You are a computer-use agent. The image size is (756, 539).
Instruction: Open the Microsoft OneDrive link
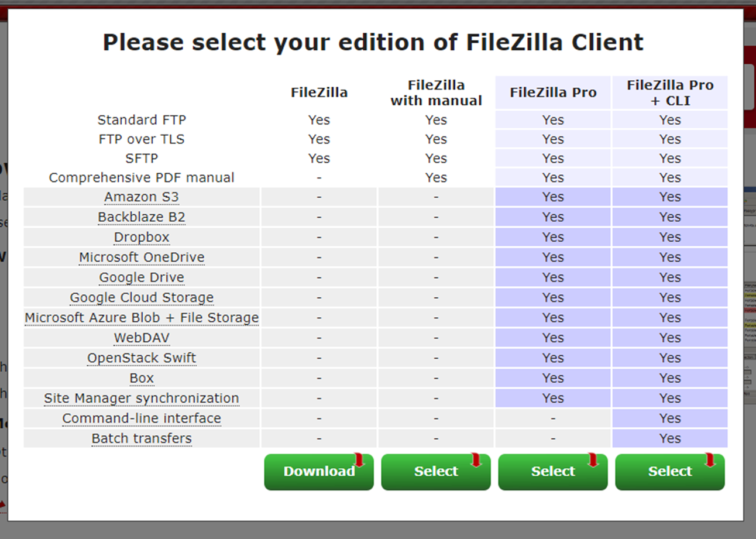coord(142,257)
